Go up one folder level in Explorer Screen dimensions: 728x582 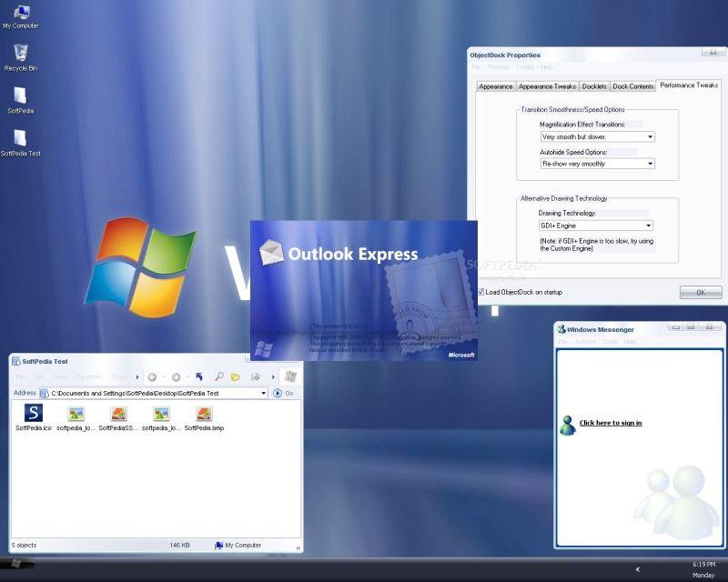[x=199, y=376]
